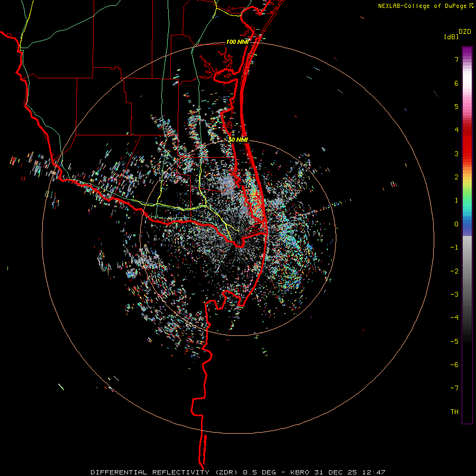Image resolution: width=476 pixels, height=476 pixels.
Task: Click the -1 value on color scale
Action: [x=454, y=248]
